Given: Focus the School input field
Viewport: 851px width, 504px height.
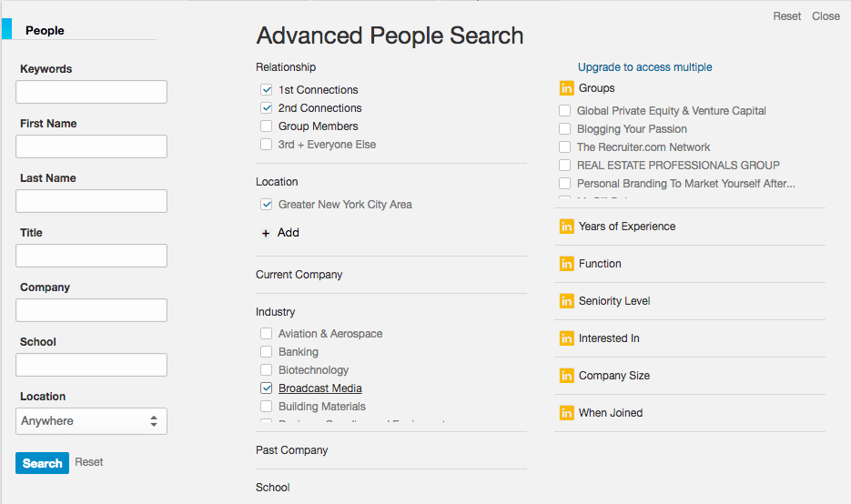Looking at the screenshot, I should click(91, 365).
